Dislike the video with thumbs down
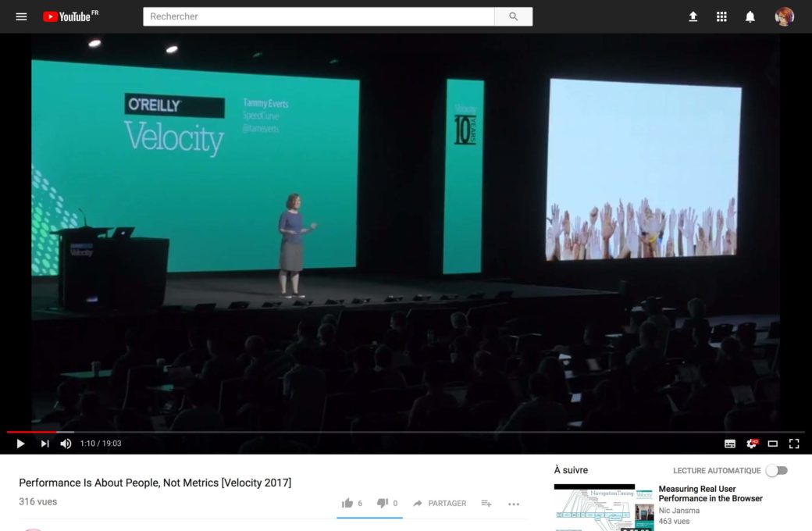This screenshot has width=812, height=531. tap(383, 504)
